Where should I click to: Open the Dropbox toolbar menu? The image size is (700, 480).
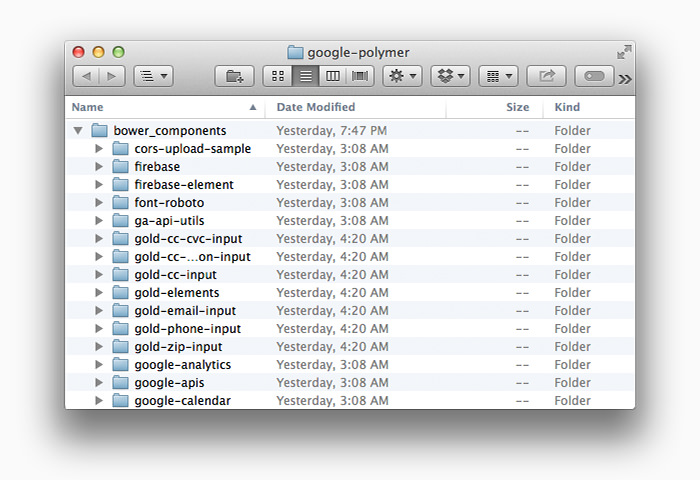[x=450, y=76]
